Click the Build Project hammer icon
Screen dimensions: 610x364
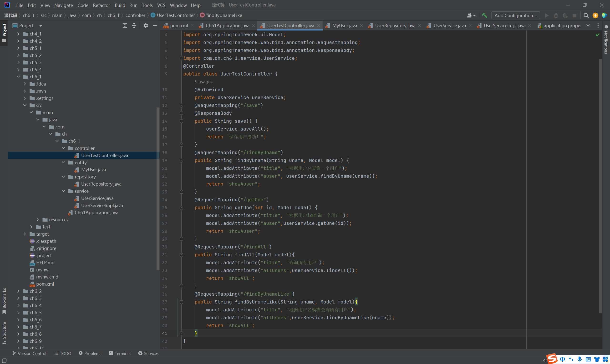point(484,15)
